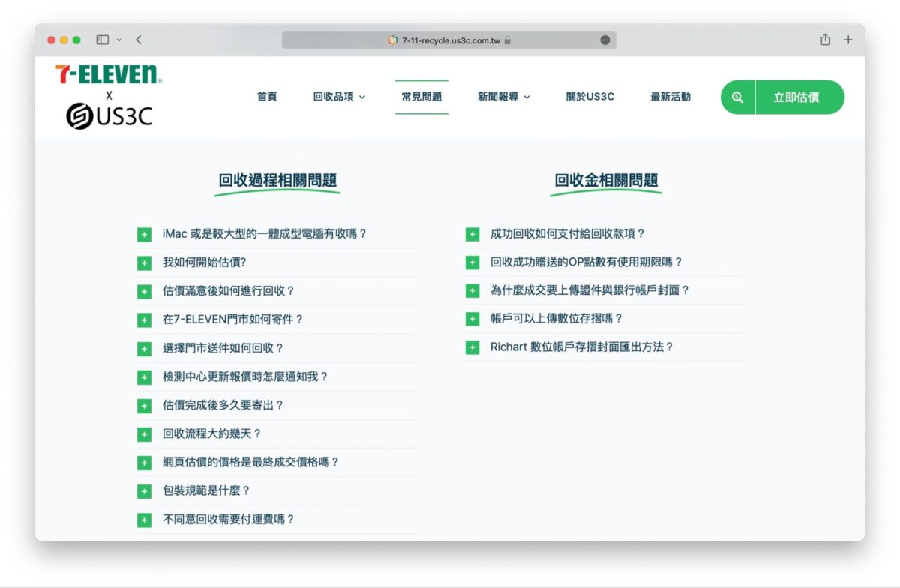Click question text 不同意回收需要付運費嗎？
This screenshot has height=588, width=900.
point(229,519)
